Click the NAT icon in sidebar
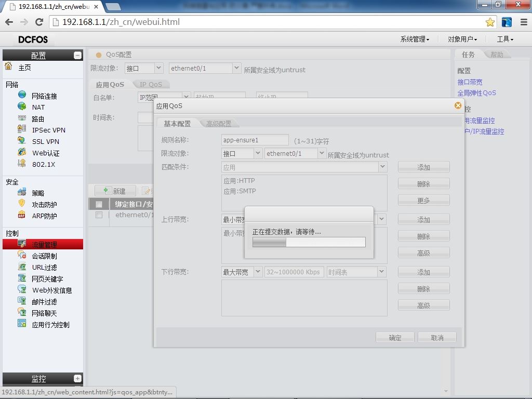Viewport: 532px width, 399px height. 22,106
